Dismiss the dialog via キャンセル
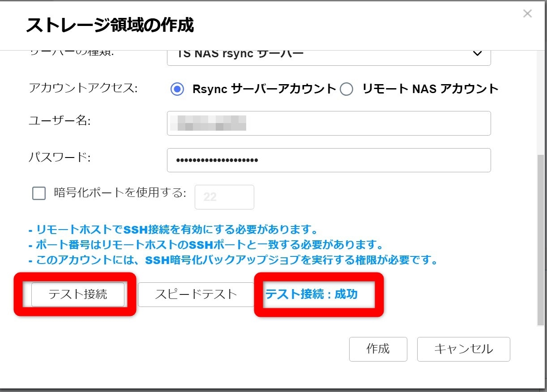 (463, 349)
